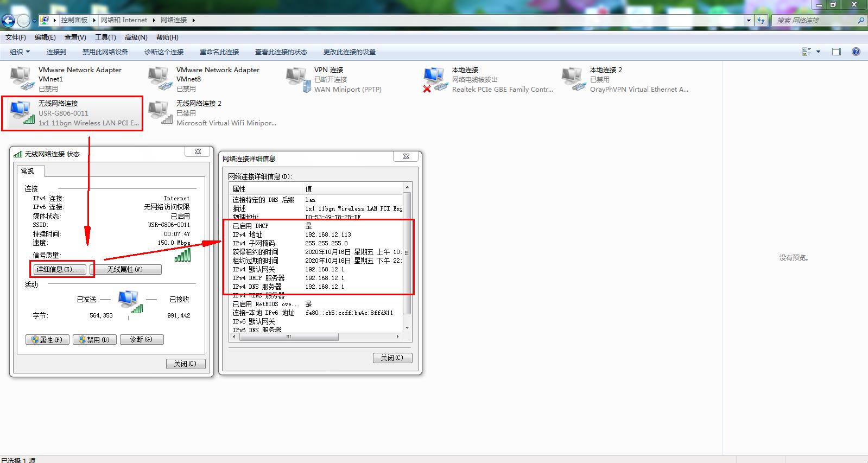Click the 搜索 网络连接 search field

814,20
